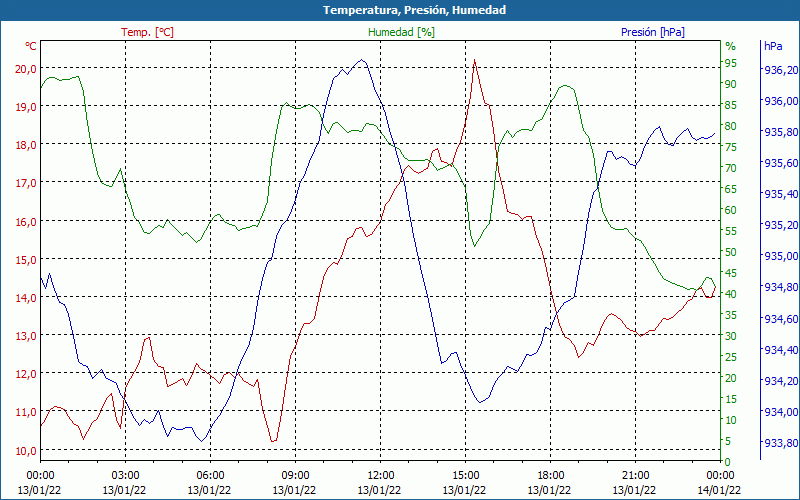Viewport: 800px width, 500px height.
Task: Click the '935,60' pressure axis value
Action: click(782, 163)
